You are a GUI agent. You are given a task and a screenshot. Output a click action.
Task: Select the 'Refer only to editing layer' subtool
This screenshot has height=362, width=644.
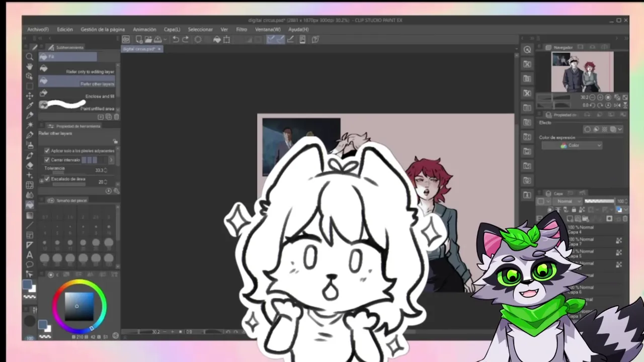[77, 68]
